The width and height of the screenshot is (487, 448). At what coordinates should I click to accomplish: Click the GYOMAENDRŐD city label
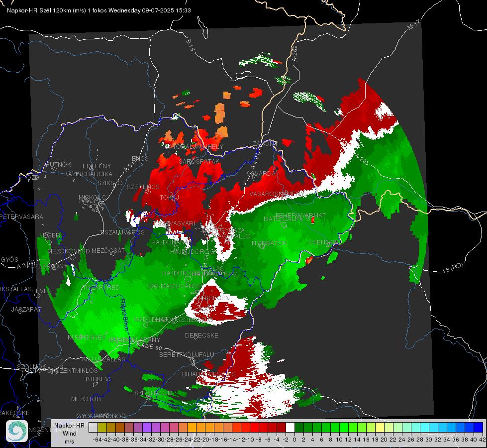(x=101, y=416)
